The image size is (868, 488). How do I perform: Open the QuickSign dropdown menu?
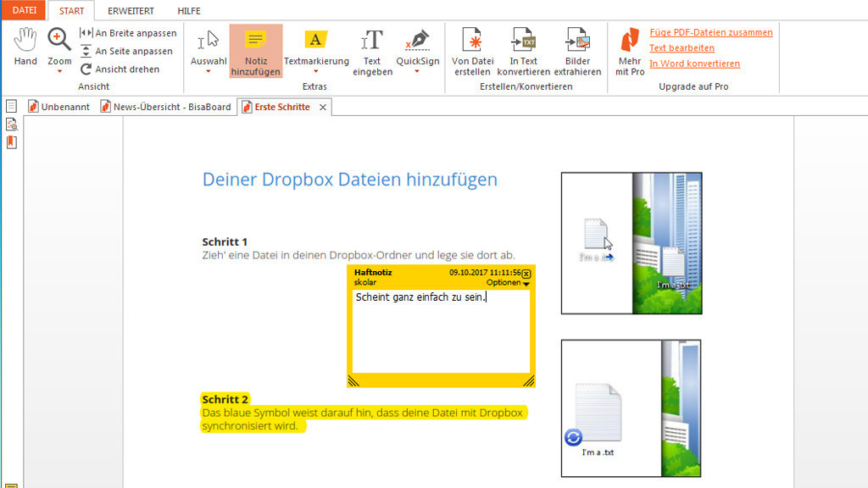[x=417, y=72]
